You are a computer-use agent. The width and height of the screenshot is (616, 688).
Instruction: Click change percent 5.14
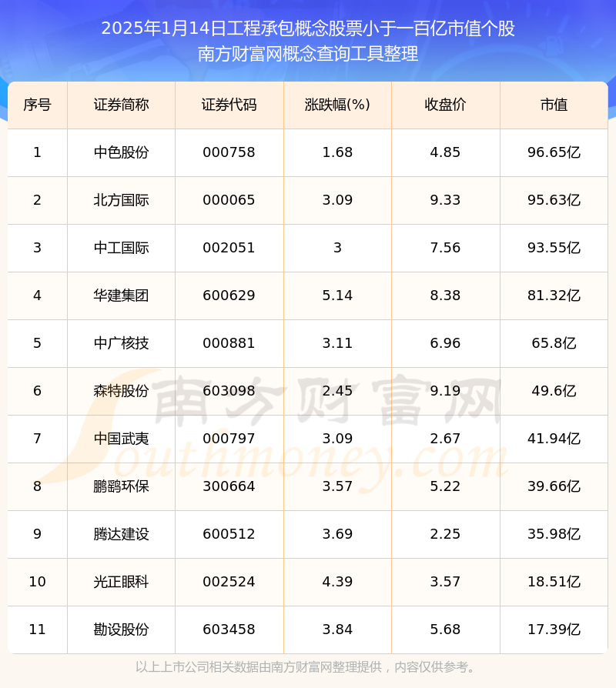coord(337,296)
